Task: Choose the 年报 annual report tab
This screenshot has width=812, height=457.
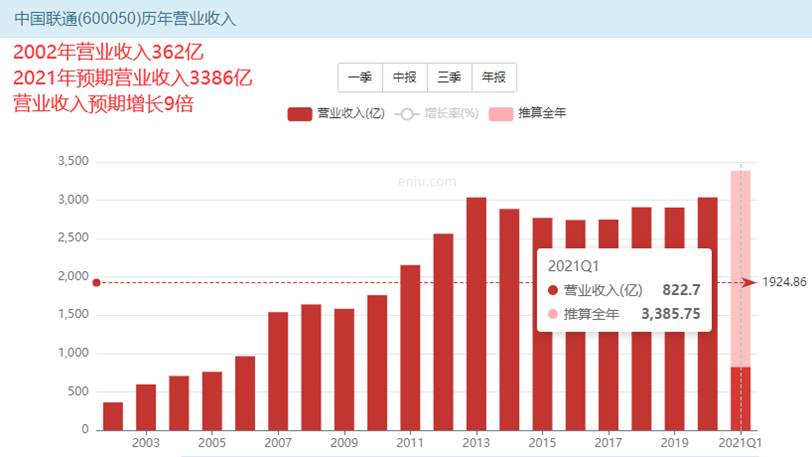Action: pos(494,78)
